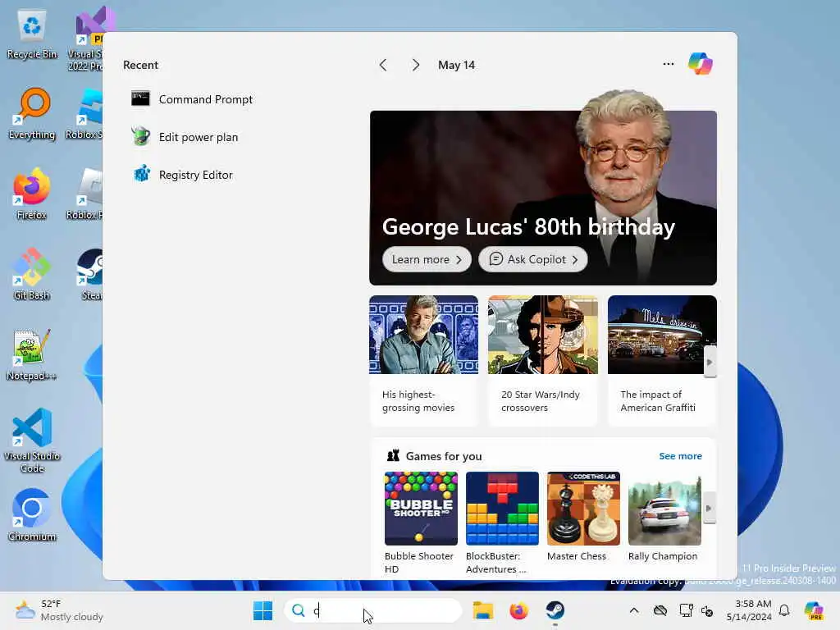Open Steam from the taskbar
The height and width of the screenshot is (630, 840).
[555, 610]
